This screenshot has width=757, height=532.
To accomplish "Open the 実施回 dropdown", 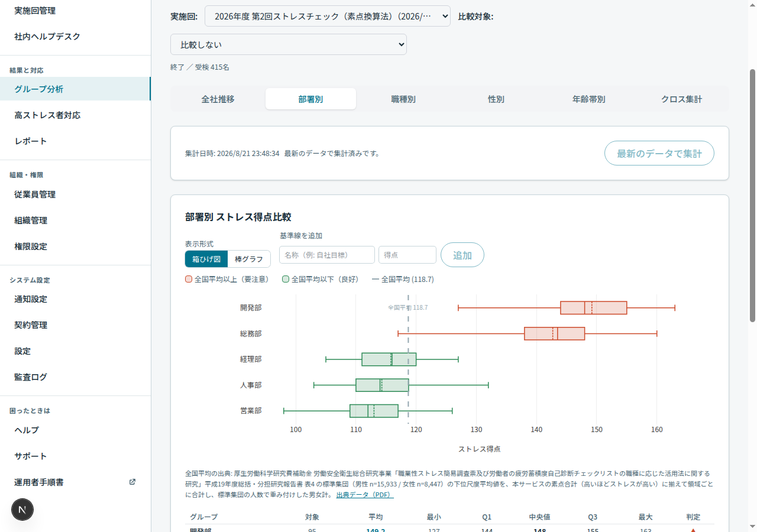I will click(328, 16).
